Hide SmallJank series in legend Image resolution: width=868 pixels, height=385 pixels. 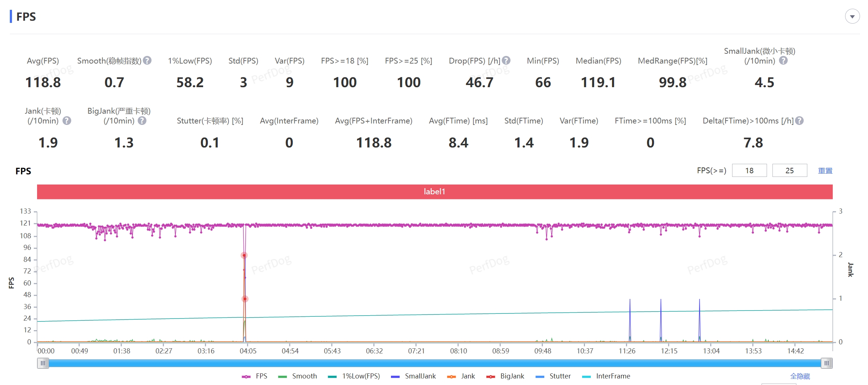(413, 376)
